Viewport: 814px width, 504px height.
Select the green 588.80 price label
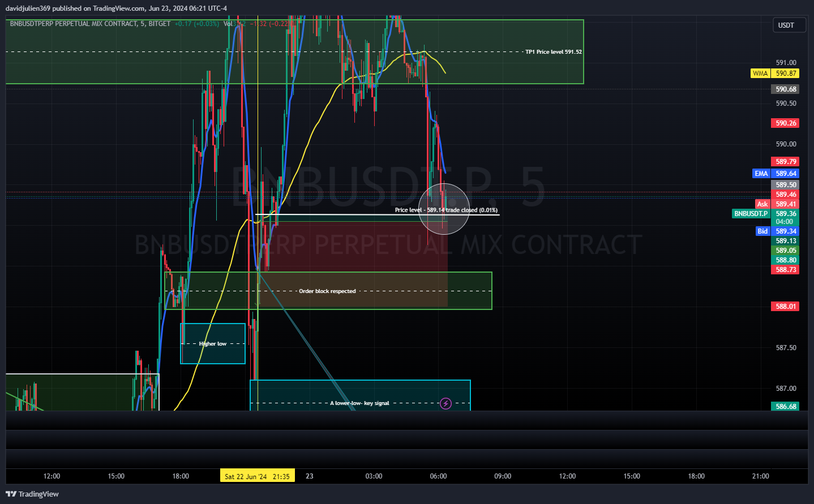click(786, 260)
